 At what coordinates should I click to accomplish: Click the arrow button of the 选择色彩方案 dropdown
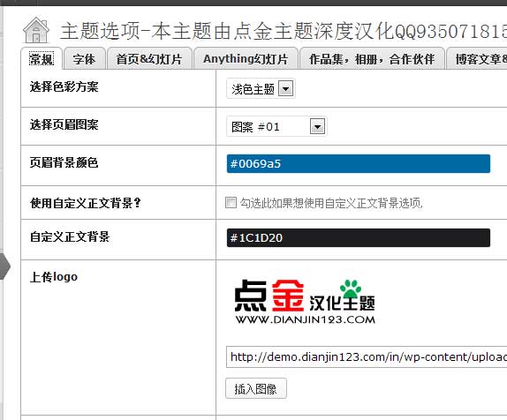pyautogui.click(x=286, y=88)
